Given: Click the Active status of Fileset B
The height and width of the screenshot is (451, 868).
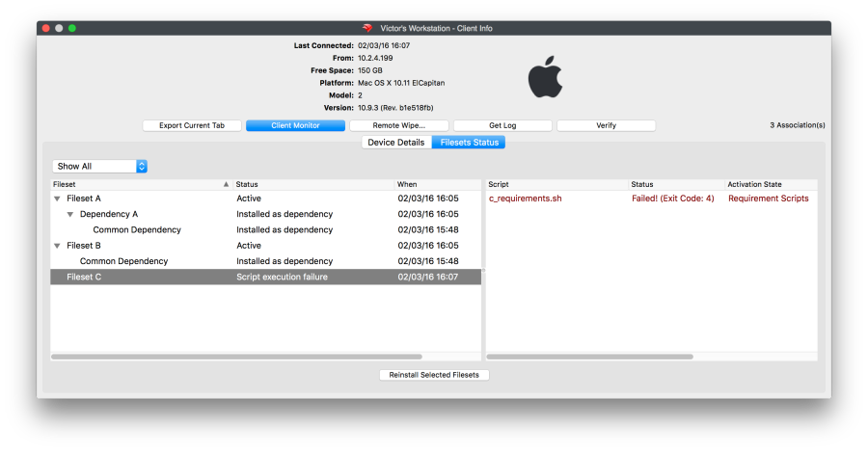Looking at the screenshot, I should click(249, 246).
